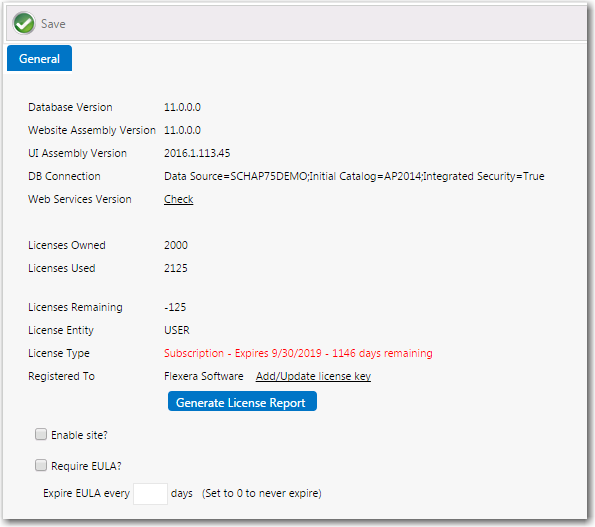
Task: Click the Licenses Remaining value -125
Action: [175, 307]
